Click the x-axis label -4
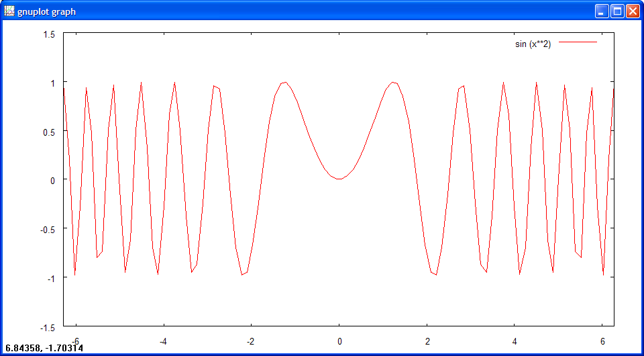Image resolution: width=644 pixels, height=356 pixels. tap(164, 341)
